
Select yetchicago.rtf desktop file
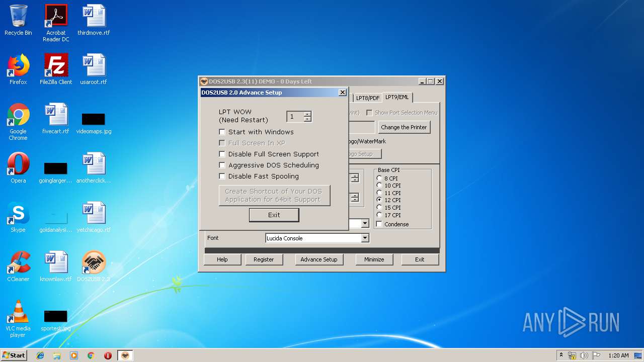tap(94, 217)
